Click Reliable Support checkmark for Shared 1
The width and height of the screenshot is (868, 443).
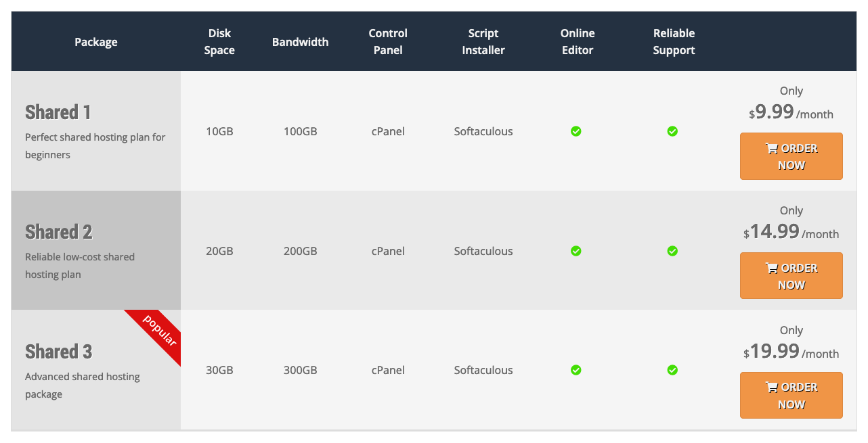672,131
